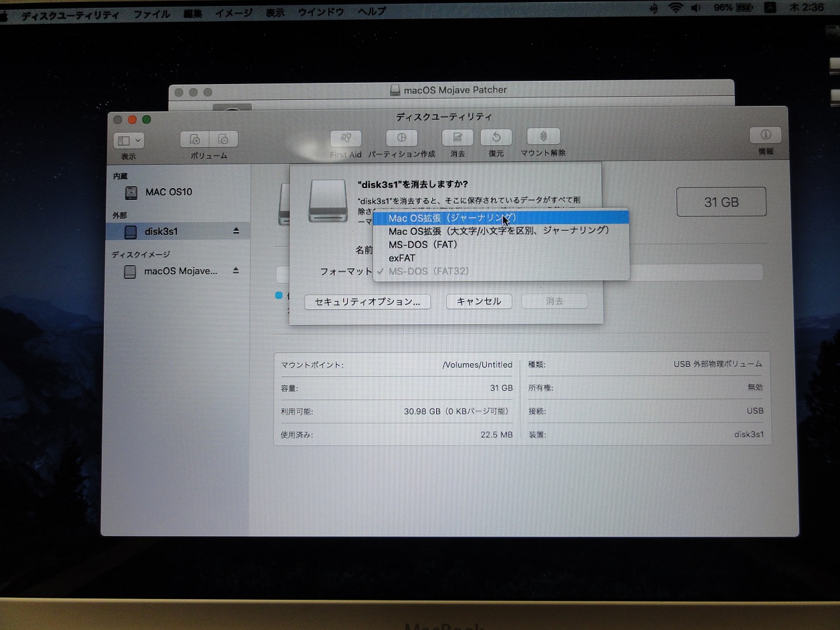Click the Erase (消去) toolbar icon
The image size is (840, 630).
[457, 137]
